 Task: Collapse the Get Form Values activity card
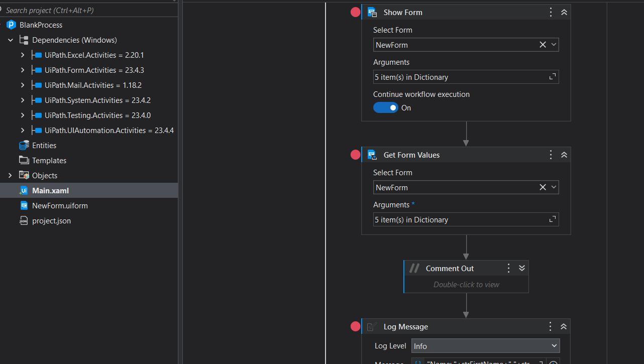564,155
